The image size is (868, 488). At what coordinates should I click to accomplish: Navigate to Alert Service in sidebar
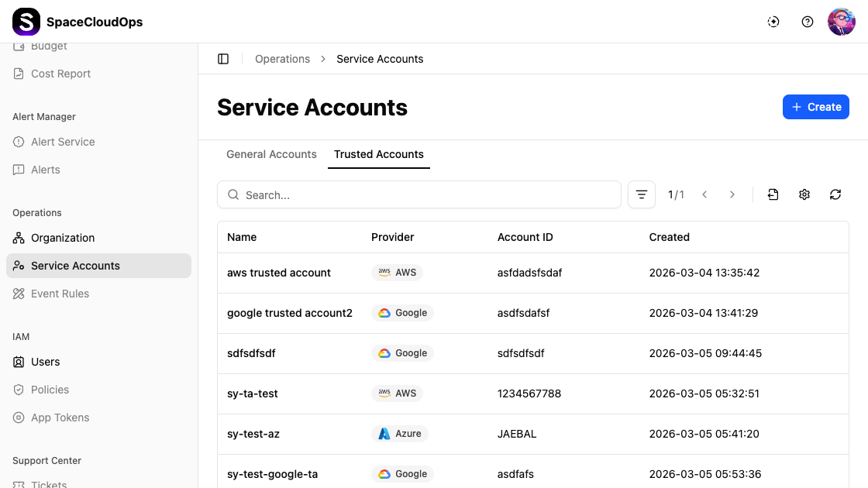(x=63, y=142)
